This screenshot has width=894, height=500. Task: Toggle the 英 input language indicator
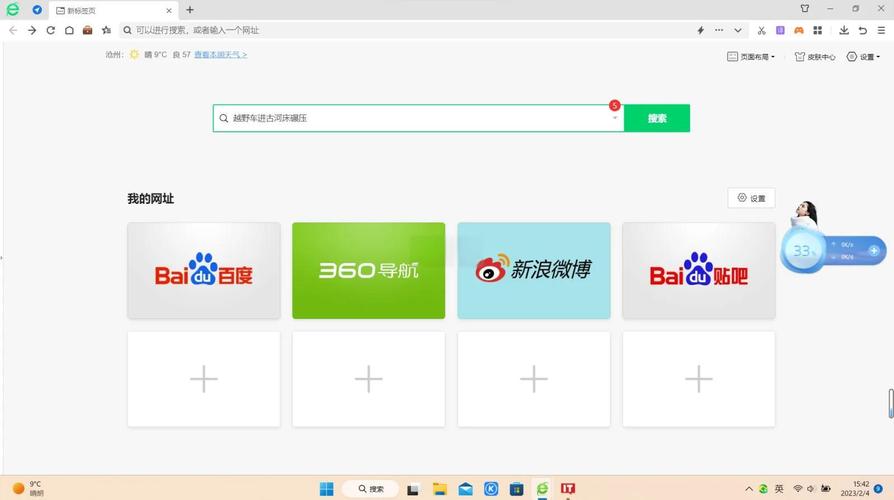pyautogui.click(x=779, y=489)
